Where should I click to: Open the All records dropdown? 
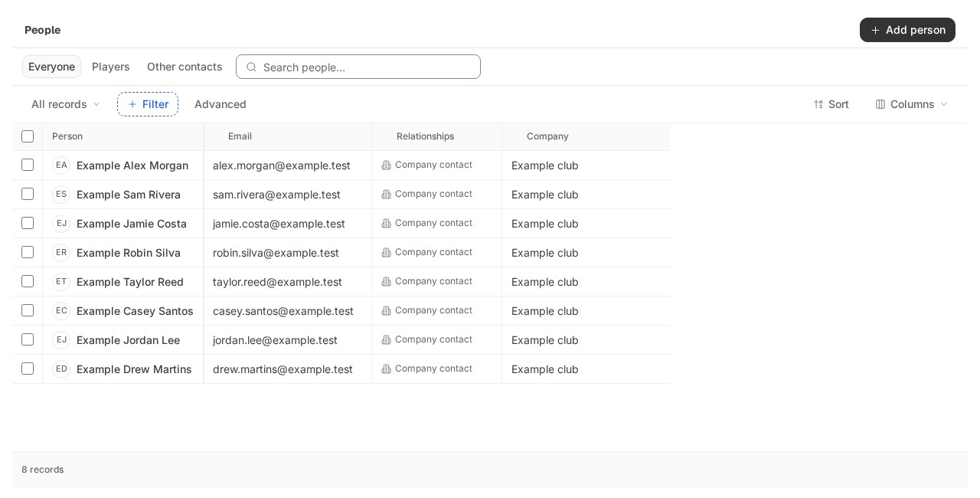66,104
